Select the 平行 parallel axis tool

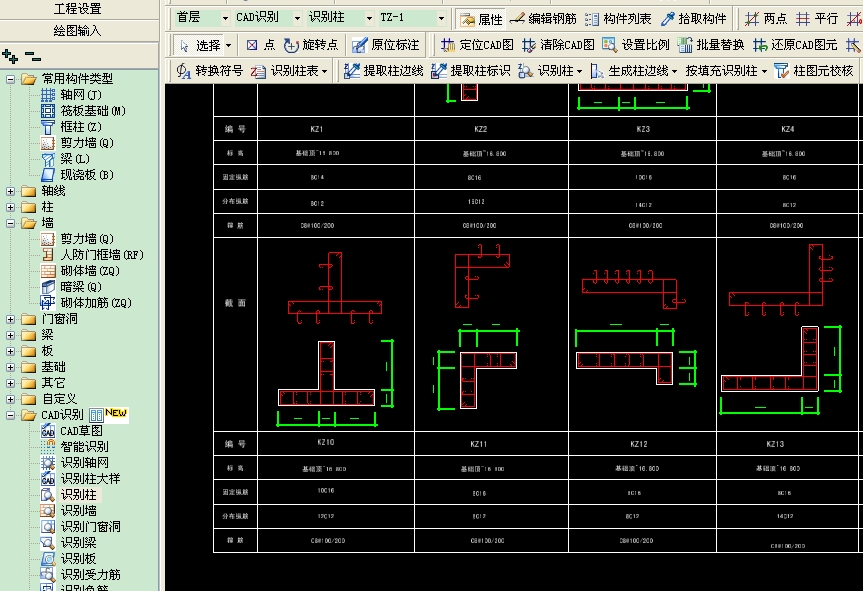(x=817, y=19)
